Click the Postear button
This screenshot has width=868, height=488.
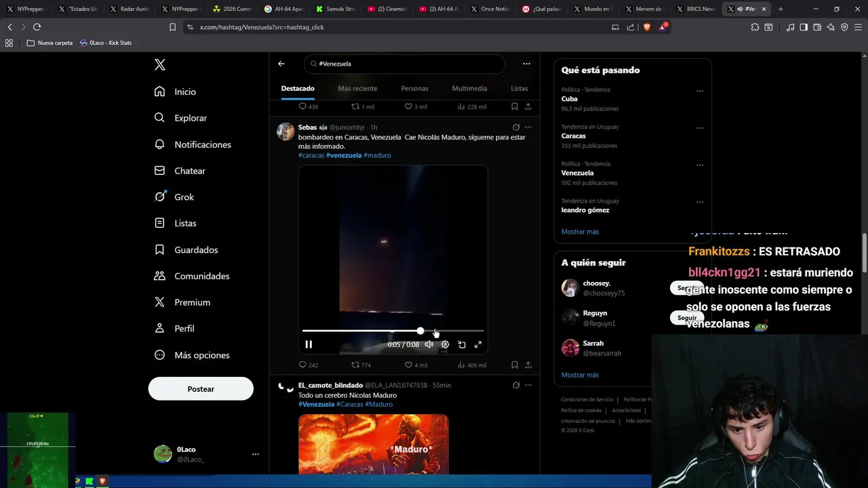pos(201,389)
